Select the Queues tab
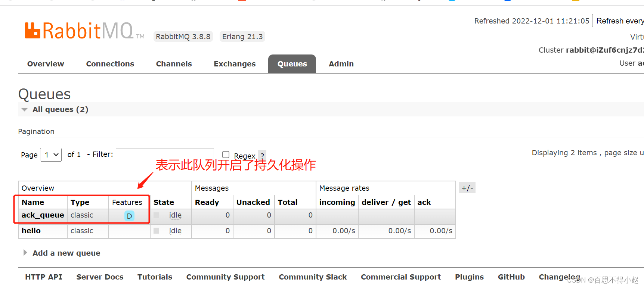 tap(292, 64)
